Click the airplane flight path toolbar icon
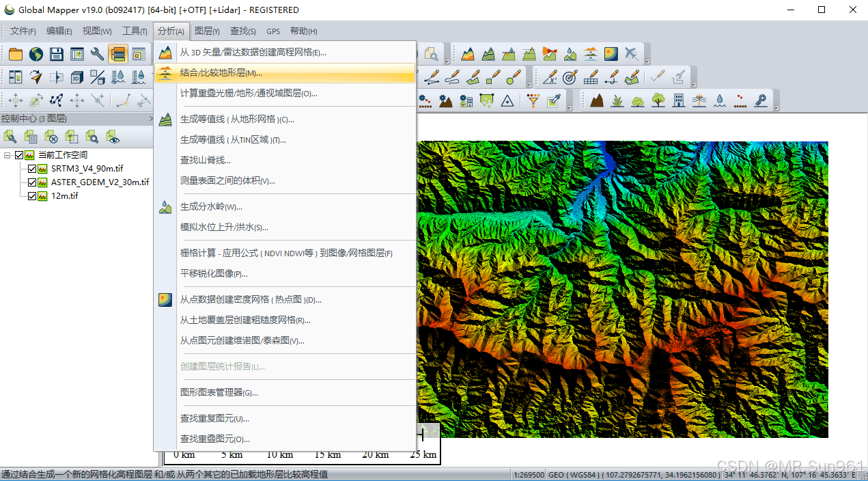 click(632, 54)
